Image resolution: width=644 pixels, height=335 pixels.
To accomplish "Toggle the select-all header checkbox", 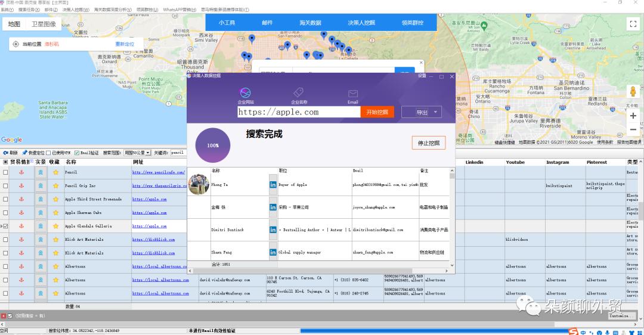I will tap(5, 162).
